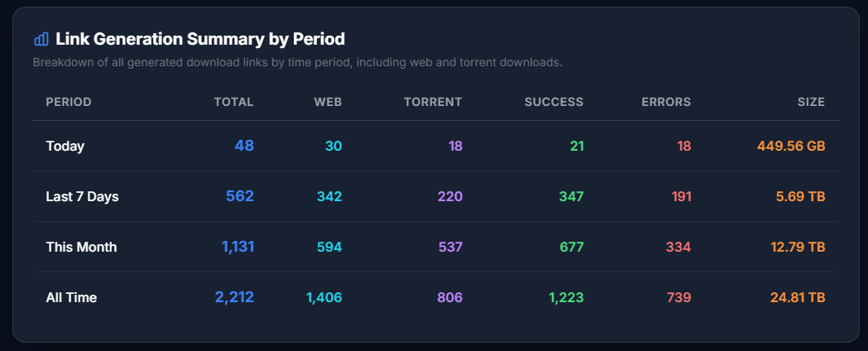Click the WEB column header
This screenshot has width=868, height=351.
click(328, 102)
